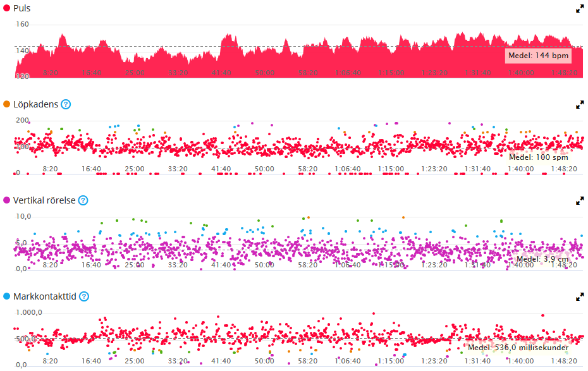588x371 pixels.
Task: Click the Vertikal rörelse chart title
Action: click(44, 200)
